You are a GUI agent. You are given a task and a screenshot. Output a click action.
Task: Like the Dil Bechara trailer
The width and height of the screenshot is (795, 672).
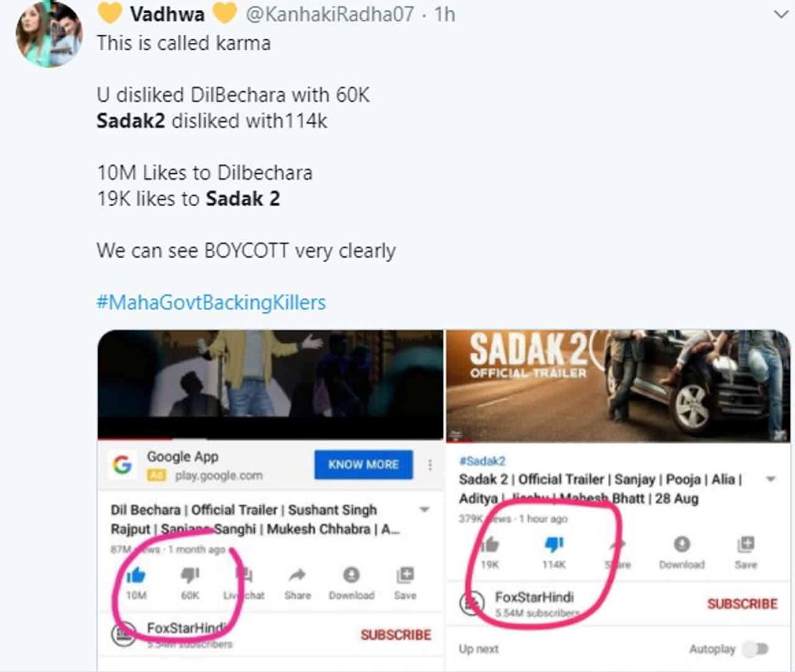[135, 576]
